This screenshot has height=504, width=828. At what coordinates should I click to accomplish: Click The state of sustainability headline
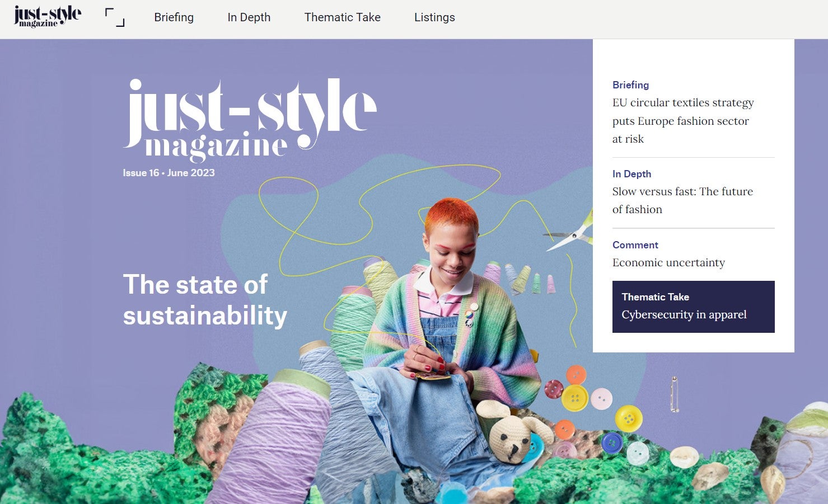coord(205,300)
